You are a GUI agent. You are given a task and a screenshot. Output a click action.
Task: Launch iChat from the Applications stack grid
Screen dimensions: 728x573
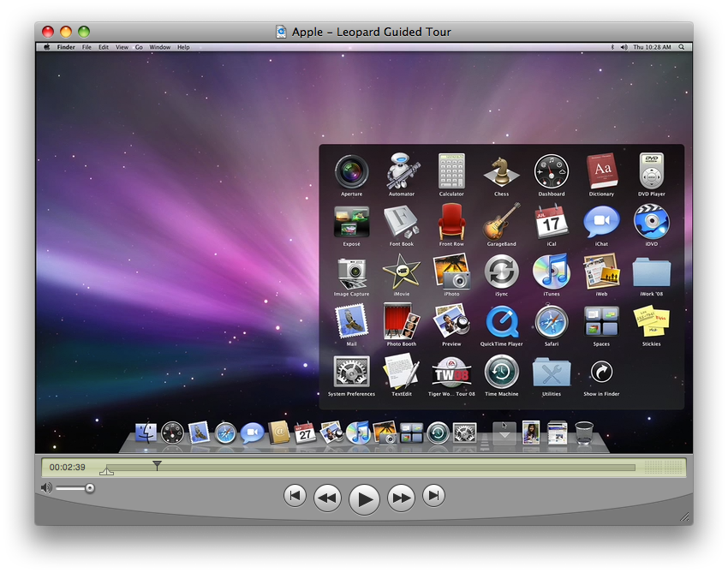[x=601, y=222]
